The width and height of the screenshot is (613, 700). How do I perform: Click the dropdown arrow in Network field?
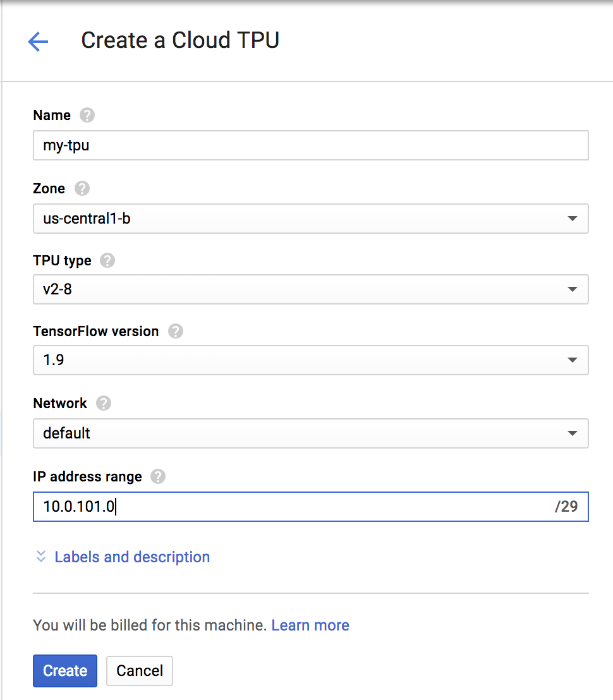pos(573,433)
